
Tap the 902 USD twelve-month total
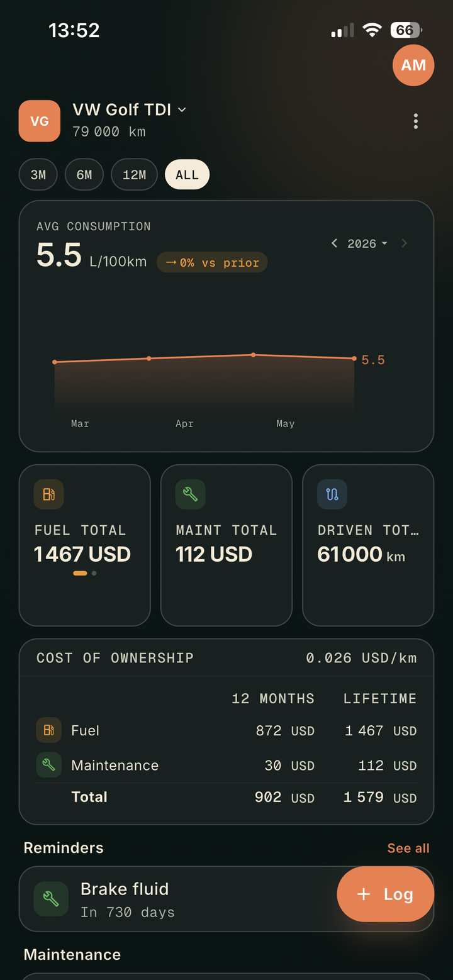[x=284, y=797]
